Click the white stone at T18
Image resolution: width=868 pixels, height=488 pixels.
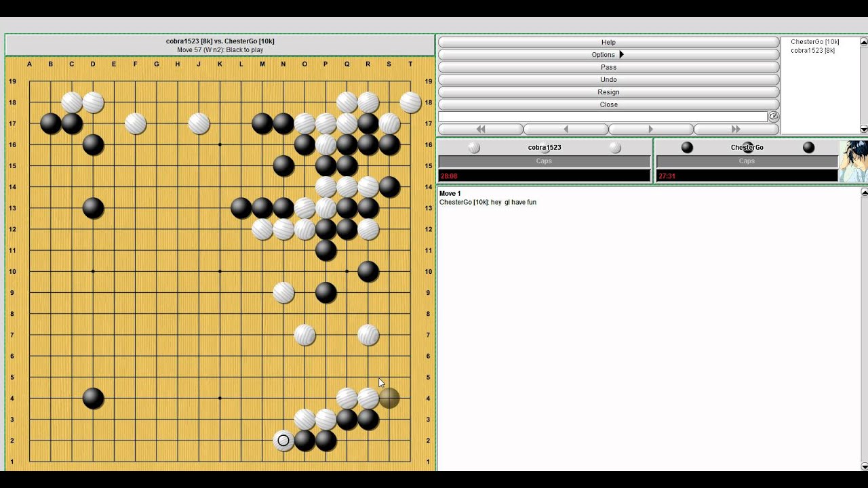pyautogui.click(x=410, y=102)
